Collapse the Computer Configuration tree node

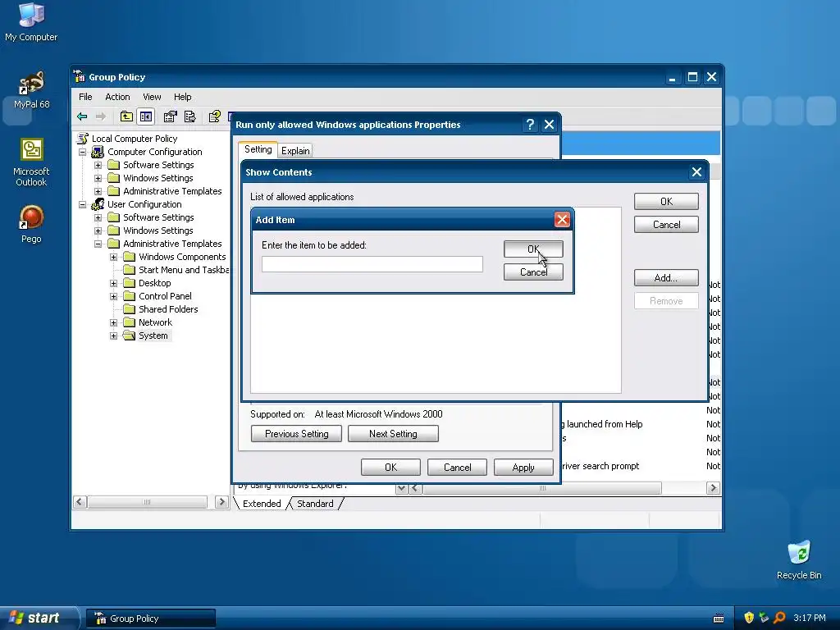pyautogui.click(x=83, y=152)
